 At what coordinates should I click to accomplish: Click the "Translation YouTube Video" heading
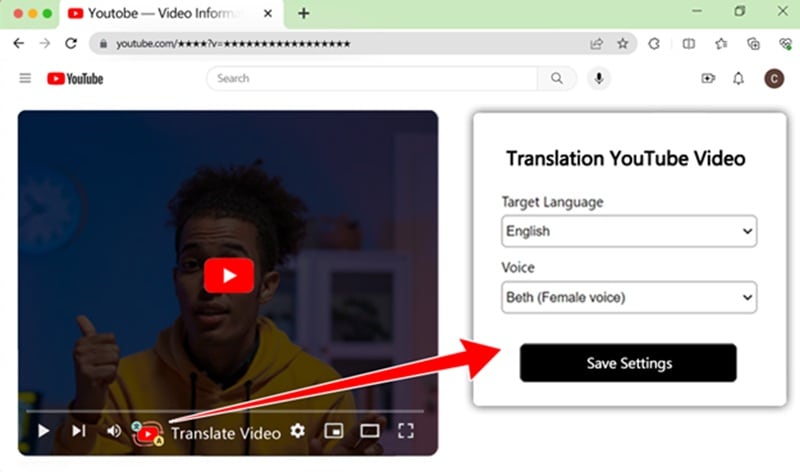(626, 159)
